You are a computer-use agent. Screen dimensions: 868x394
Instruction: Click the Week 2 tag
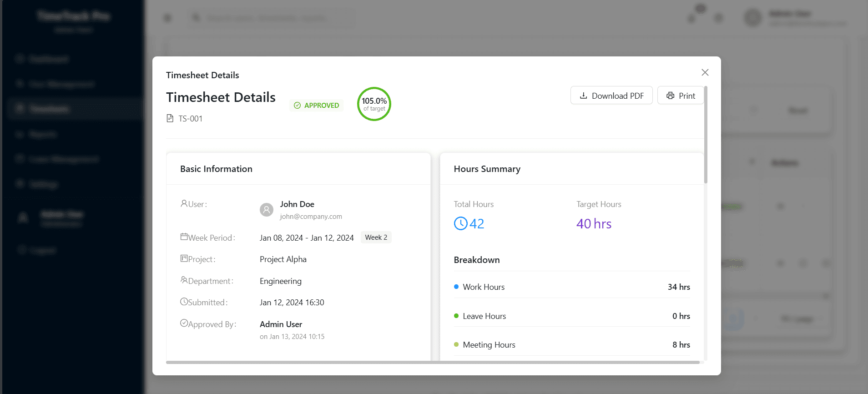376,237
